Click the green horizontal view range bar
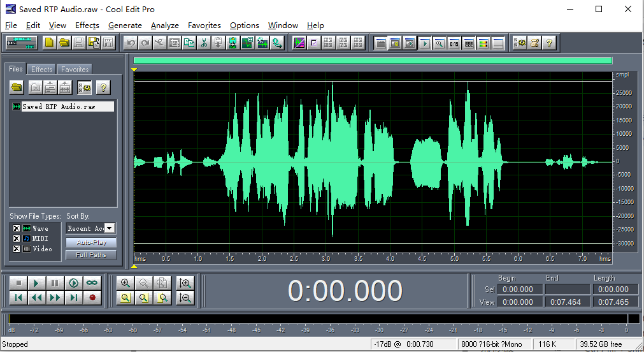Image resolution: width=644 pixels, height=352 pixels. pyautogui.click(x=373, y=61)
